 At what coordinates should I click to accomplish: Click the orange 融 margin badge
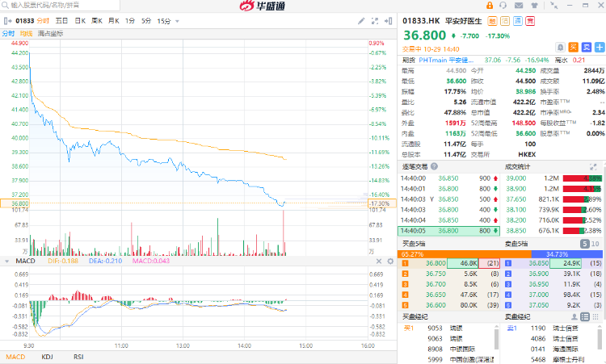point(492,21)
